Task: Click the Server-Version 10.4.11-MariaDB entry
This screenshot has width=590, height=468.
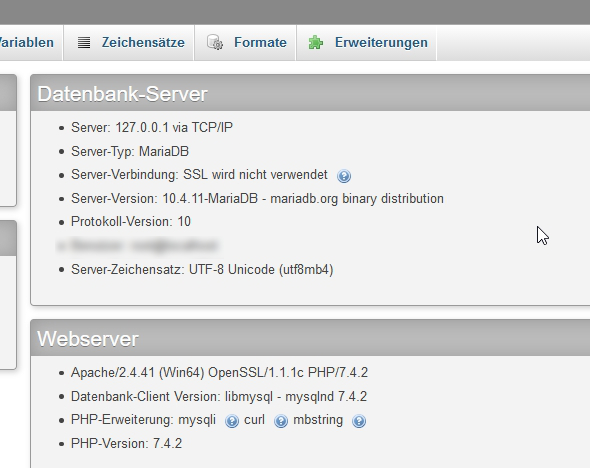Action: pyautogui.click(x=257, y=199)
